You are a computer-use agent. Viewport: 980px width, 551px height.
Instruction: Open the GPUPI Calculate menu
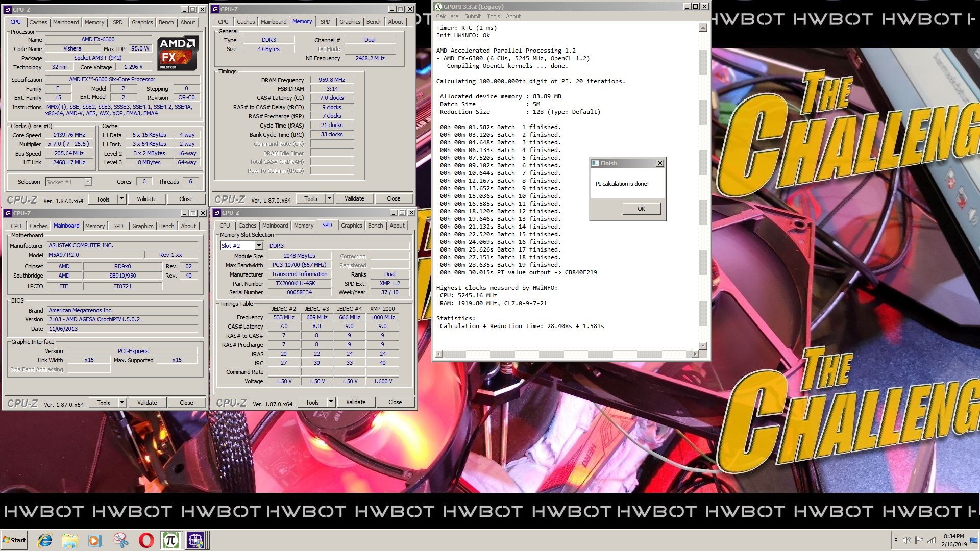(447, 16)
